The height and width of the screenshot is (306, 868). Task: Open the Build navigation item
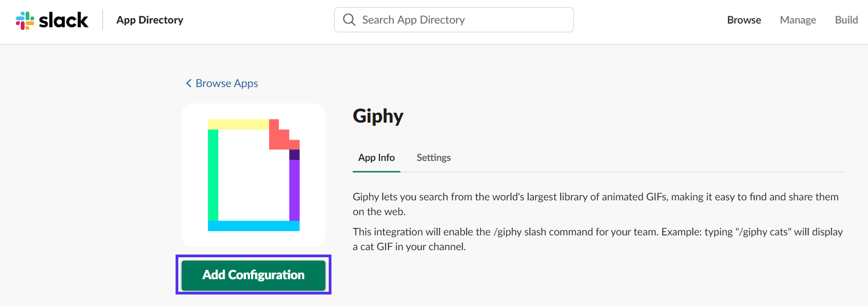point(846,20)
